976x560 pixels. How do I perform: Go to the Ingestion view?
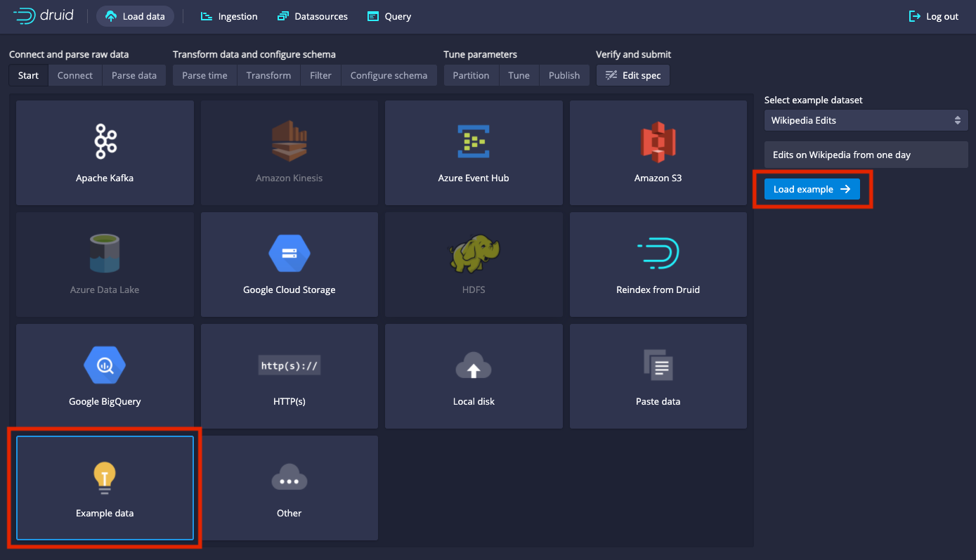[229, 16]
